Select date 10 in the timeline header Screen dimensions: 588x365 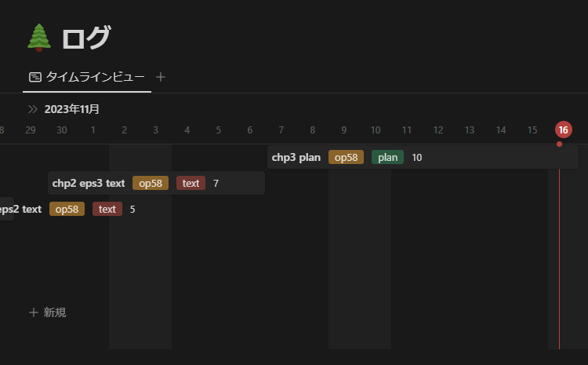tap(376, 130)
